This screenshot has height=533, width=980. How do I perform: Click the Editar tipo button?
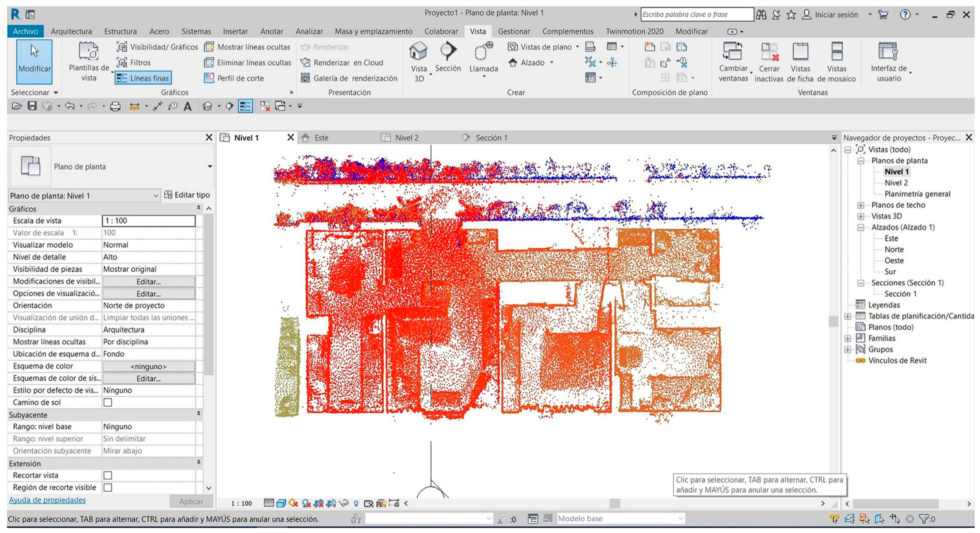[x=187, y=195]
